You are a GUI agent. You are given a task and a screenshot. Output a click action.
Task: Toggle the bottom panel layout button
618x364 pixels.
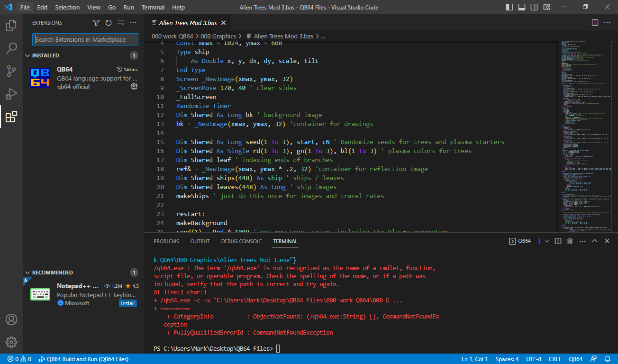522,7
